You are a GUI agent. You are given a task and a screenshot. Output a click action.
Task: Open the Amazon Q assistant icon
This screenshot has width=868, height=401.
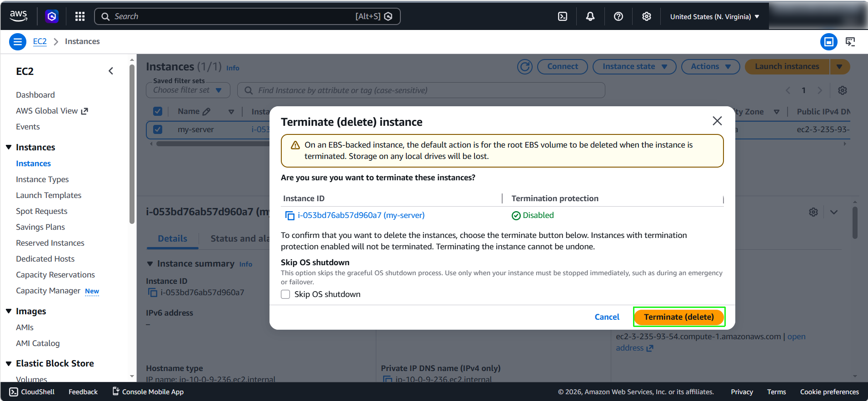tap(52, 16)
